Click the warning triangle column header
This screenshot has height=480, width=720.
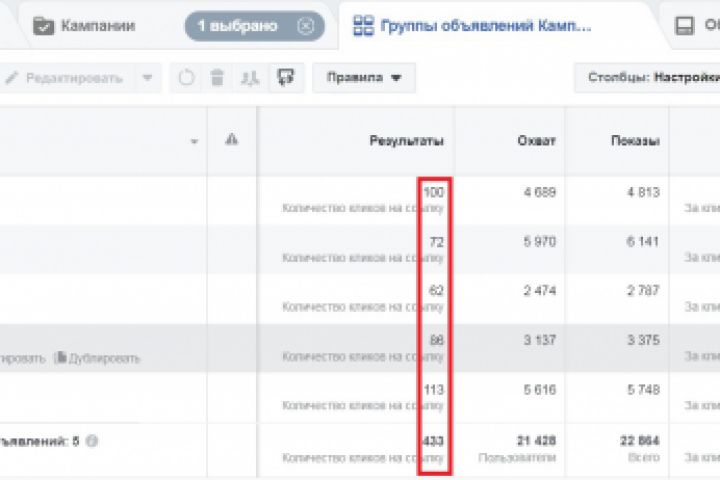point(232,141)
